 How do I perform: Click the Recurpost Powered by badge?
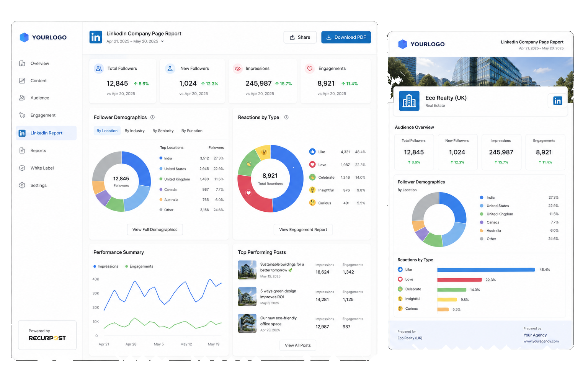pos(47,335)
